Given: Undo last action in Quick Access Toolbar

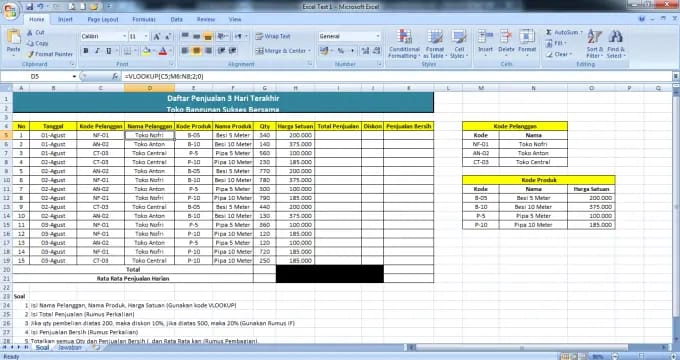Looking at the screenshot, I should point(40,7).
